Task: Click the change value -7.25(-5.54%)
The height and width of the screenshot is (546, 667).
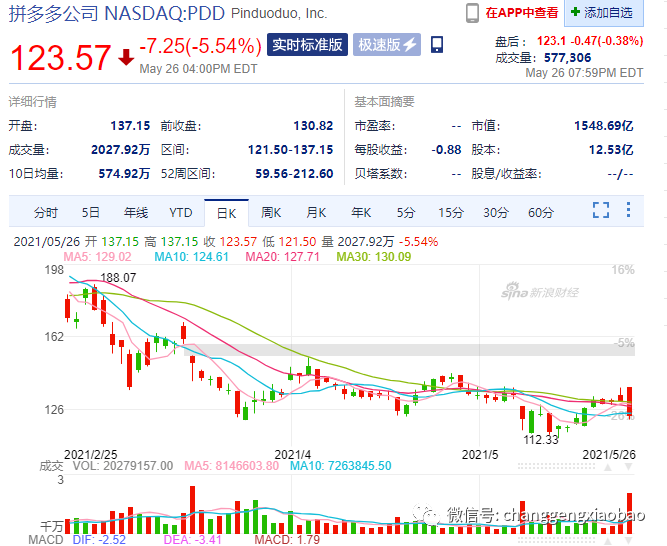Action: pyautogui.click(x=200, y=46)
